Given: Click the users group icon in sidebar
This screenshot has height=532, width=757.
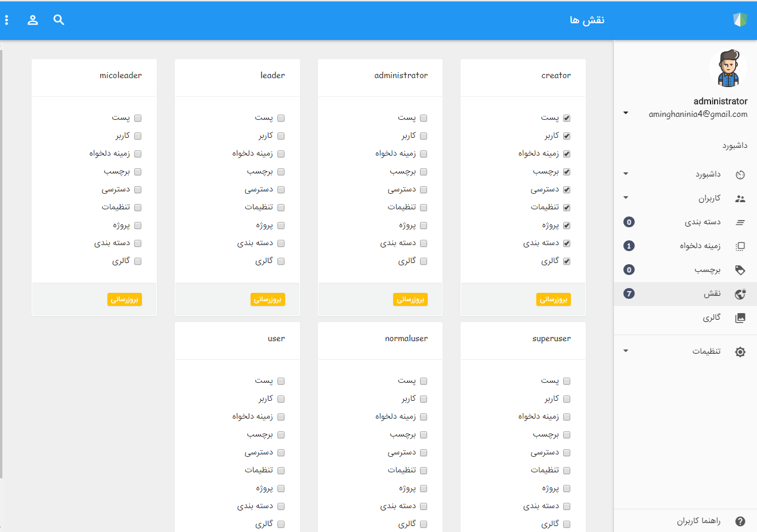Looking at the screenshot, I should 740,199.
